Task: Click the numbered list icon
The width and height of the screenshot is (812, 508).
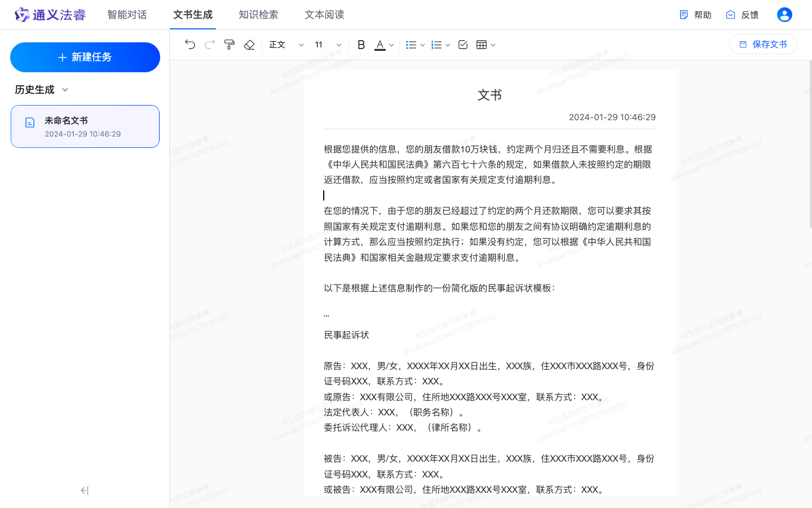Action: coord(438,44)
